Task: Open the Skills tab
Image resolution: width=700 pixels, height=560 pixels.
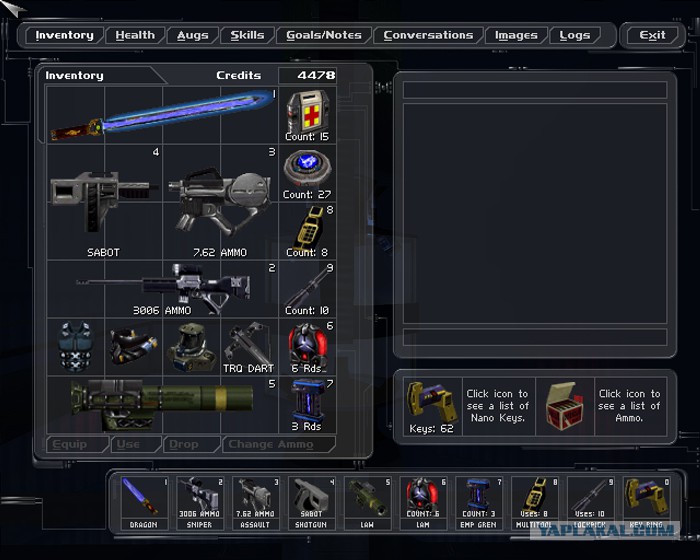Action: click(247, 35)
